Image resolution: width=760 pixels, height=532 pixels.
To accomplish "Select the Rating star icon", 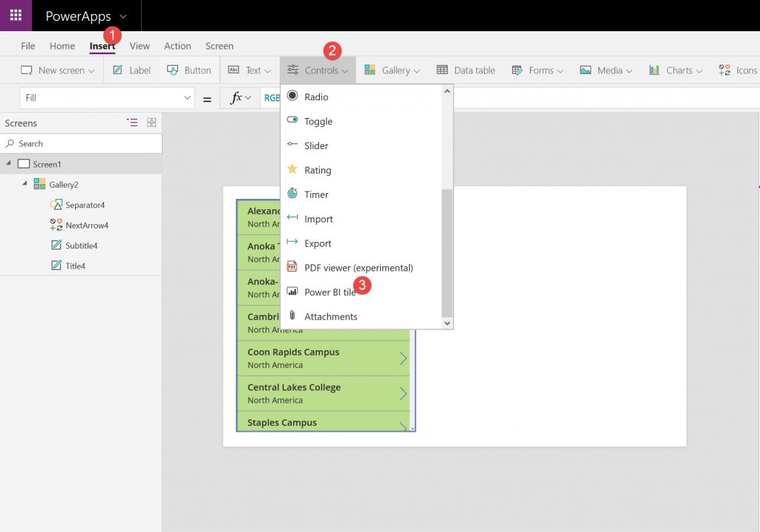I will pyautogui.click(x=292, y=170).
